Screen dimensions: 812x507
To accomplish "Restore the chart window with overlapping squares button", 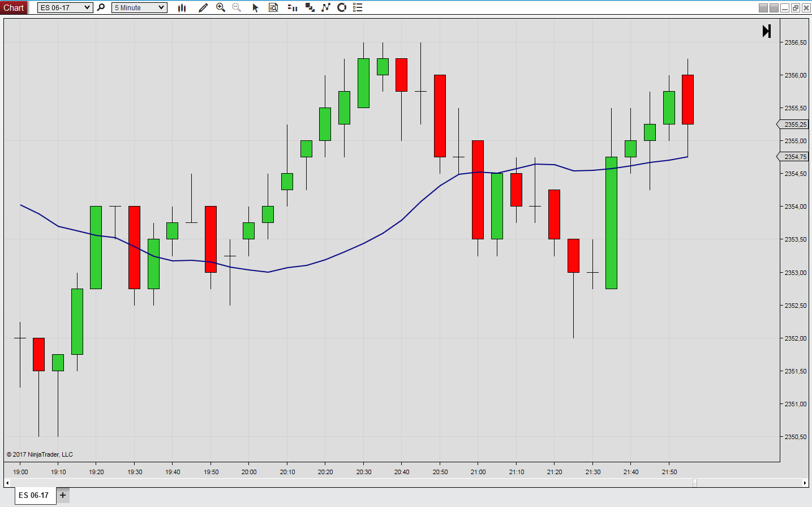I will (x=796, y=7).
